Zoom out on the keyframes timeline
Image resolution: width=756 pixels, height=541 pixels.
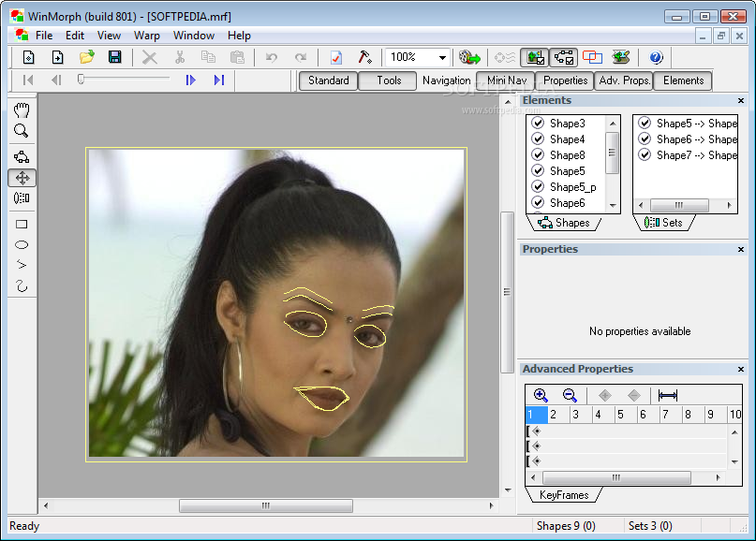(570, 396)
